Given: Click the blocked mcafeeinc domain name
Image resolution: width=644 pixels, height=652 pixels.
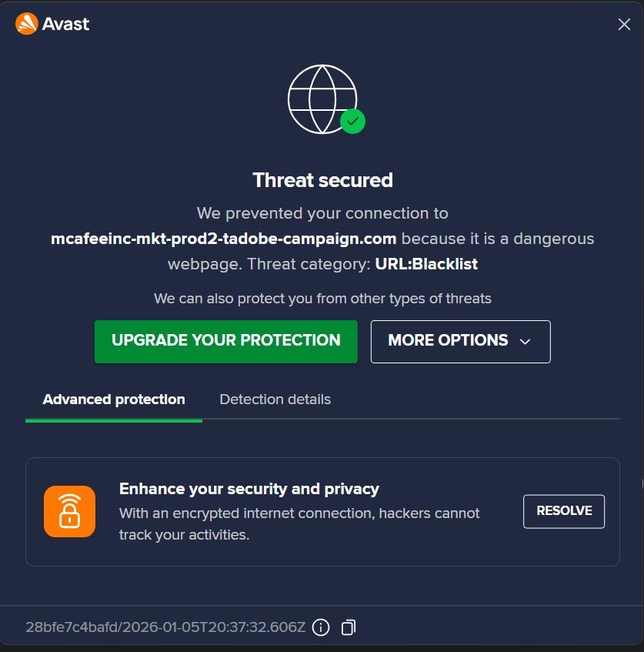Looking at the screenshot, I should point(224,239).
